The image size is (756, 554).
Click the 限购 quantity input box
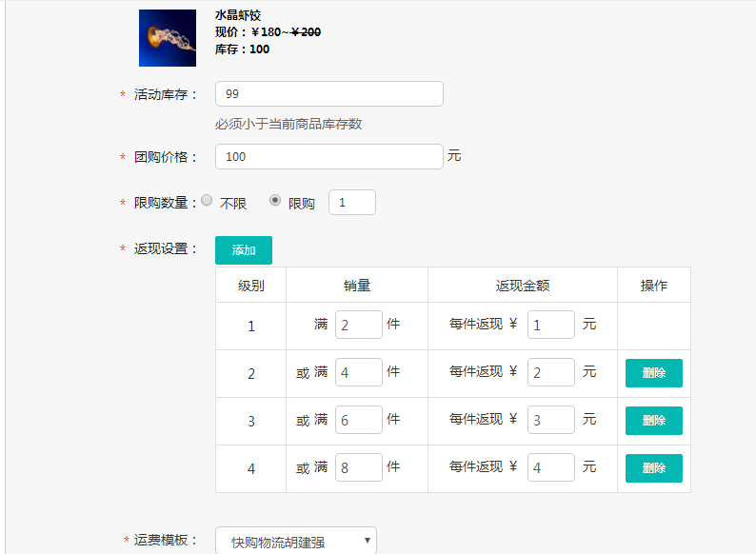pos(351,203)
